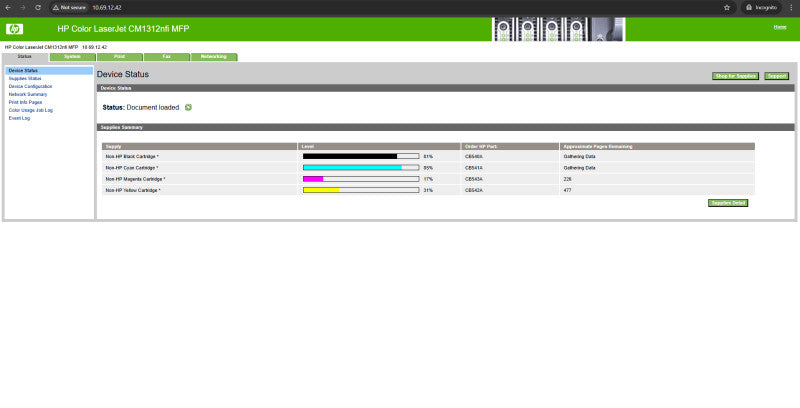Select 'Non-HP Yellow Cartridge' text
The height and width of the screenshot is (408, 800).
pyautogui.click(x=132, y=190)
